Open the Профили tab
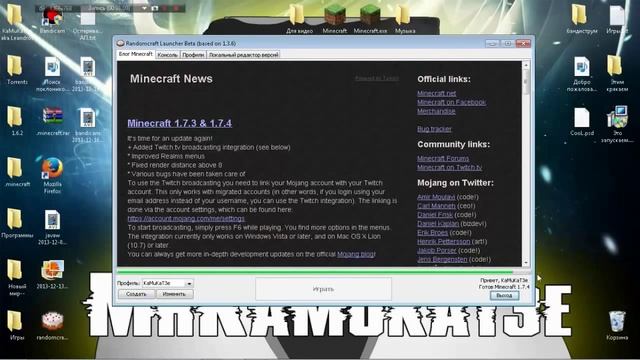This screenshot has width=640, height=360. point(193,55)
